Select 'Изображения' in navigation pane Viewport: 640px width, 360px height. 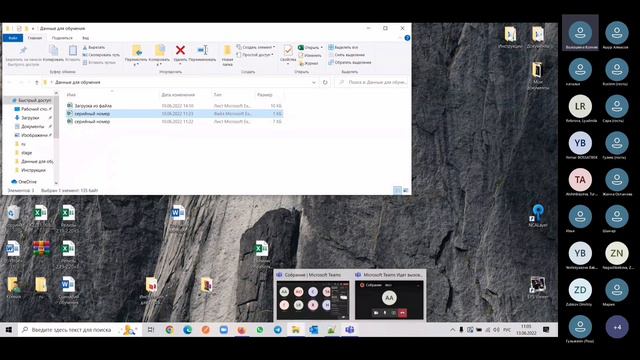34,135
